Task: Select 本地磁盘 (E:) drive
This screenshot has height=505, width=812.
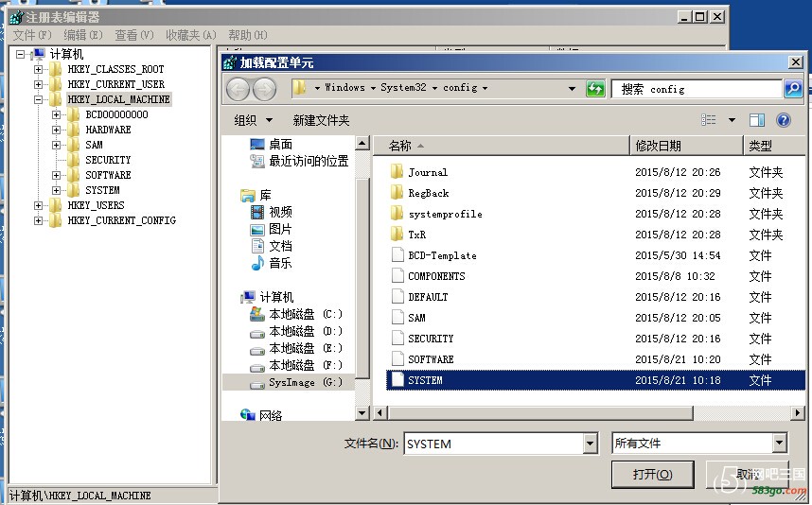Action: point(295,348)
